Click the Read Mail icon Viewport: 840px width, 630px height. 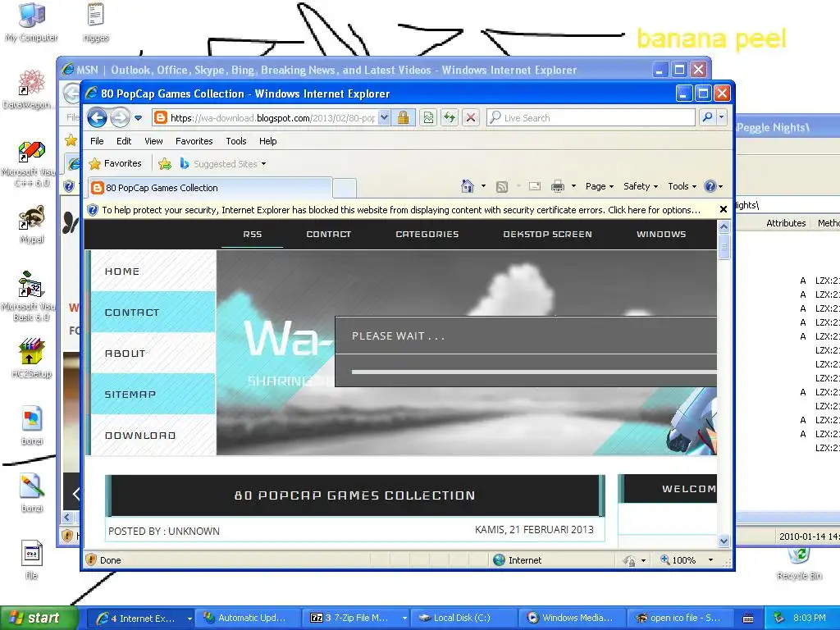coord(534,186)
